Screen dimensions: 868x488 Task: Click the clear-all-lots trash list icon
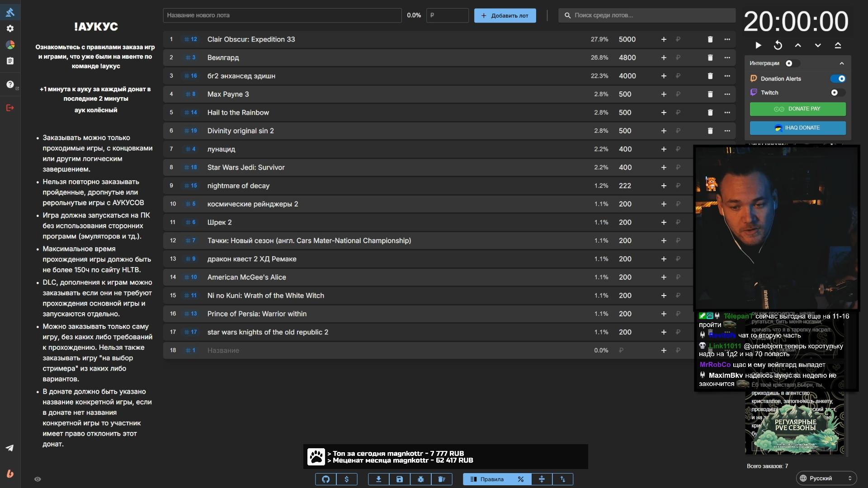click(x=442, y=479)
